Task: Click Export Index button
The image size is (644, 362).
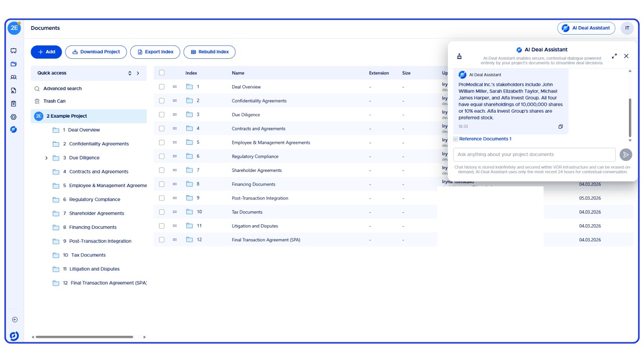Action: pos(155,52)
